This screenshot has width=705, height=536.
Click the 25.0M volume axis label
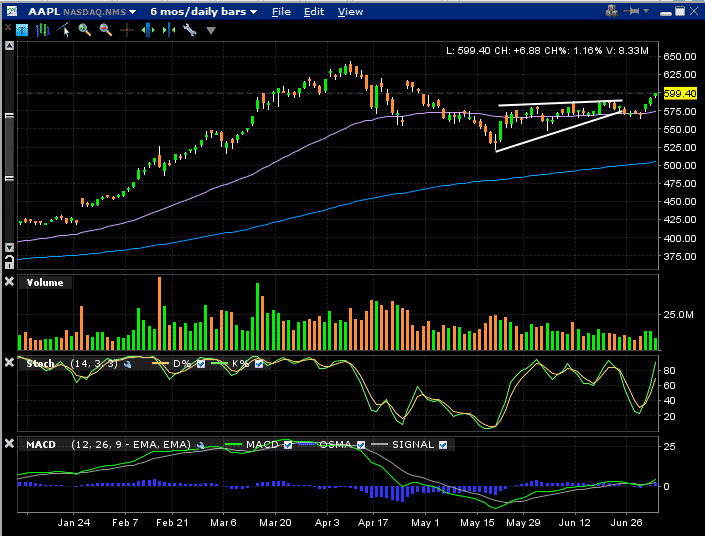tap(678, 314)
